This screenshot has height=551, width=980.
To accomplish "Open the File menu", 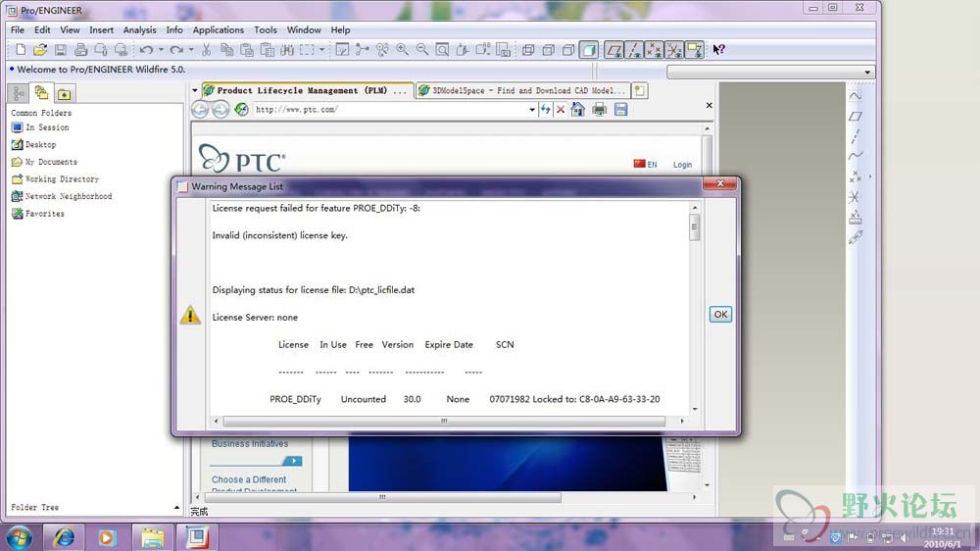I will click(18, 30).
